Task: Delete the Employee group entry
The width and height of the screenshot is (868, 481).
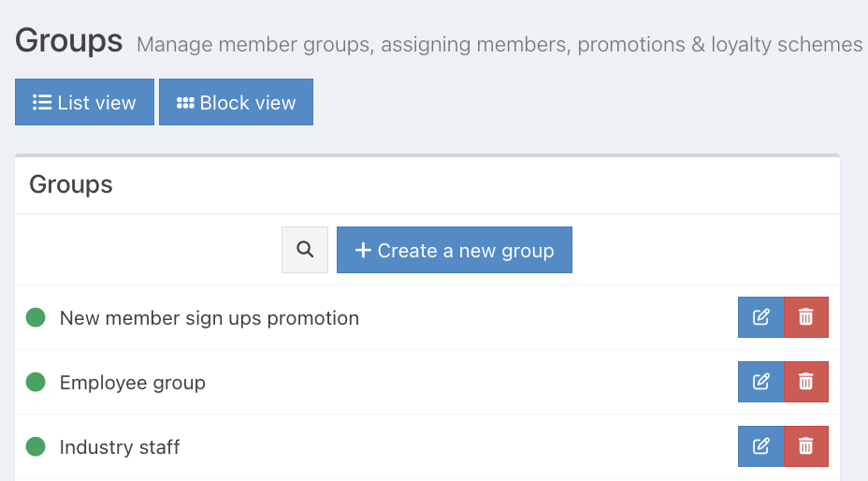Action: pos(805,382)
